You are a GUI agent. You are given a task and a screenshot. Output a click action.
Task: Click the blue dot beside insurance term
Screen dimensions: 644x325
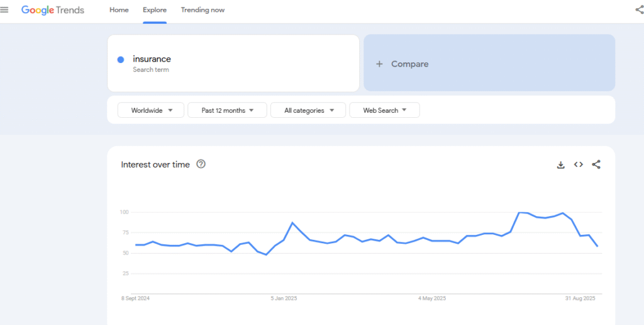(121, 60)
